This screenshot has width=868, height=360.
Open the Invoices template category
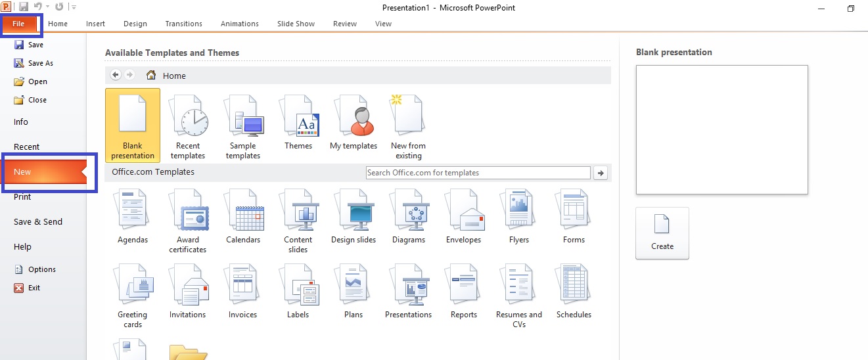click(243, 292)
